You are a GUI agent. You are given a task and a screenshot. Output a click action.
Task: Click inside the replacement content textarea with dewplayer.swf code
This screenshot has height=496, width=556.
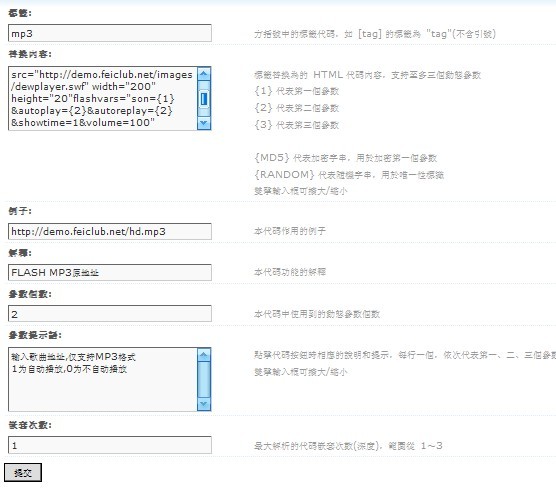click(x=103, y=99)
